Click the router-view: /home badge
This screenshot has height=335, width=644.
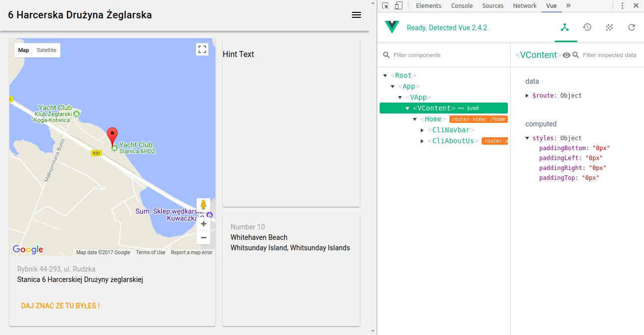point(479,119)
